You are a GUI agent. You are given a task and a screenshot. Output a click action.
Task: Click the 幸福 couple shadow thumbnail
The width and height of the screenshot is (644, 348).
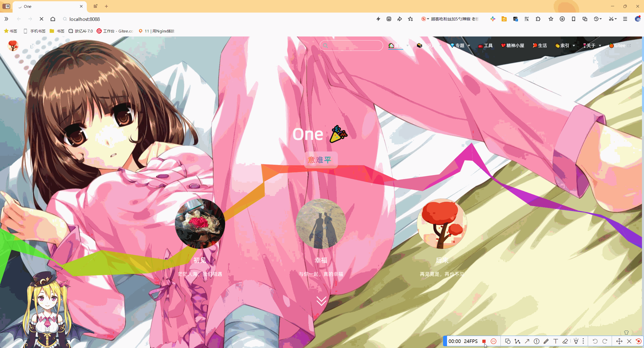click(321, 223)
